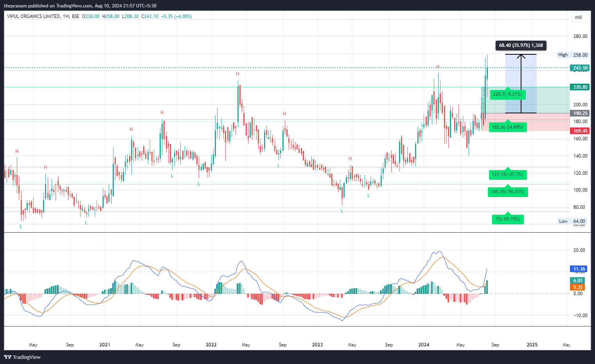Select the 106.95(-56.01%) level callout
Screen dimensions: 595x364
pyautogui.click(x=507, y=192)
